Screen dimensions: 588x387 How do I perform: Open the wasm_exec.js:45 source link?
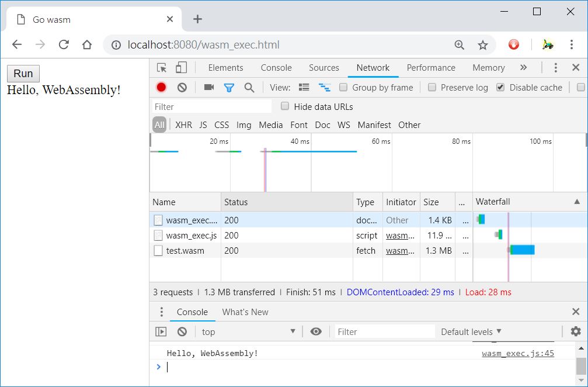click(517, 353)
